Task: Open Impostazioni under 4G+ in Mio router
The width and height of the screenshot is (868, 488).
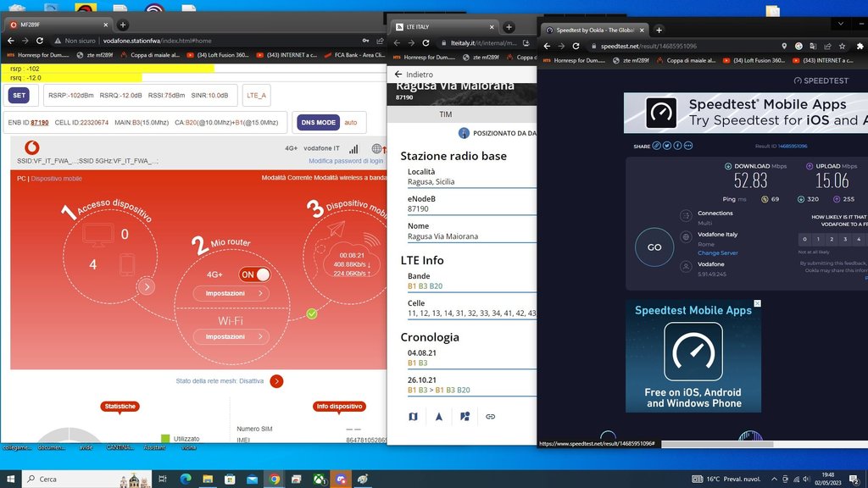Action: 231,293
